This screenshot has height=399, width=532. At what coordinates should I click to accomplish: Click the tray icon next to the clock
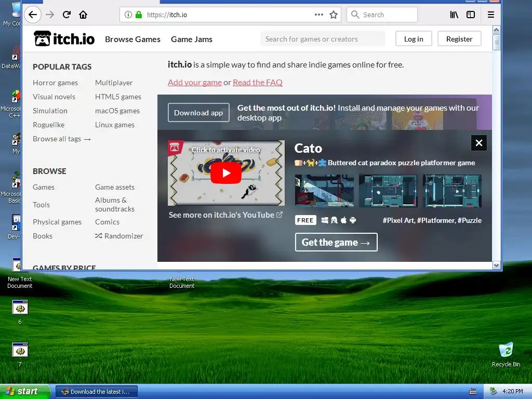point(494,391)
